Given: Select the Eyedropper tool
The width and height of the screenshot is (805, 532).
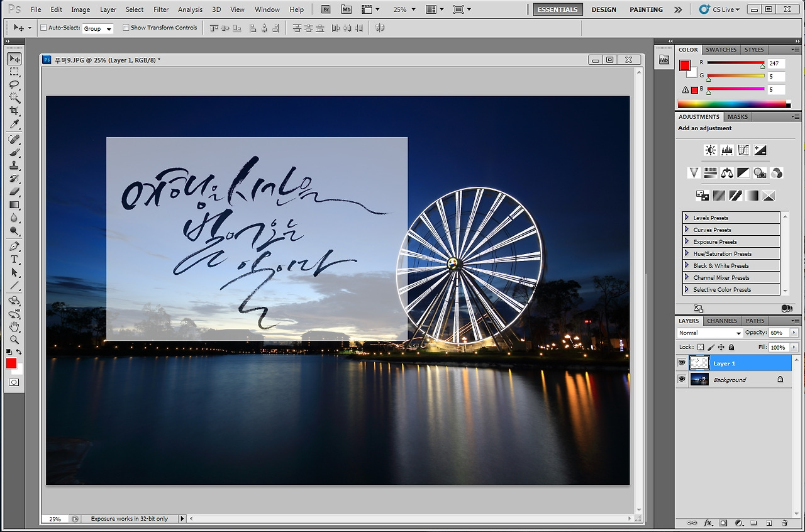Looking at the screenshot, I should click(x=14, y=124).
